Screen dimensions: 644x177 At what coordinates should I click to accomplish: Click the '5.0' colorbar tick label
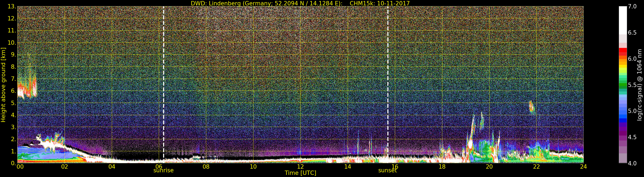632,111
